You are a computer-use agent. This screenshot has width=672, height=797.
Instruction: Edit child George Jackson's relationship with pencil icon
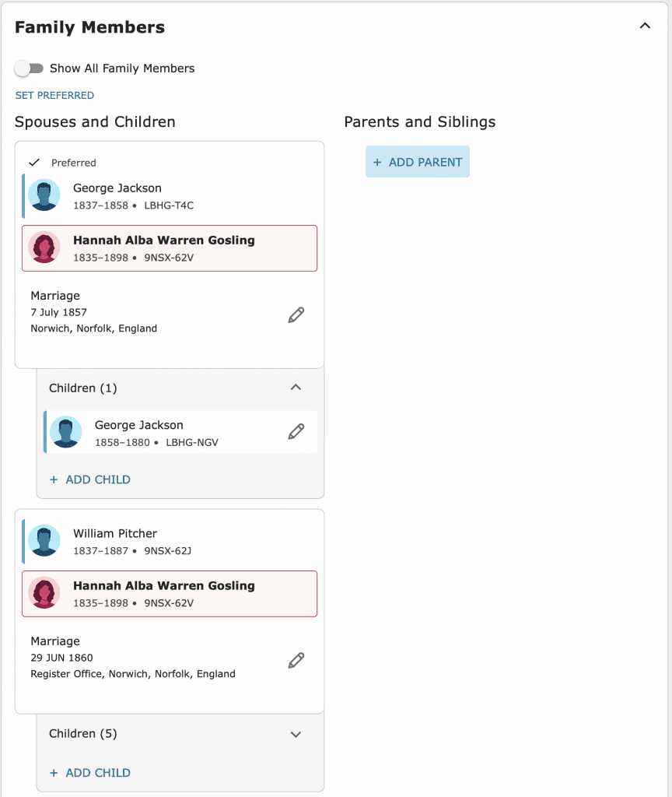(296, 431)
